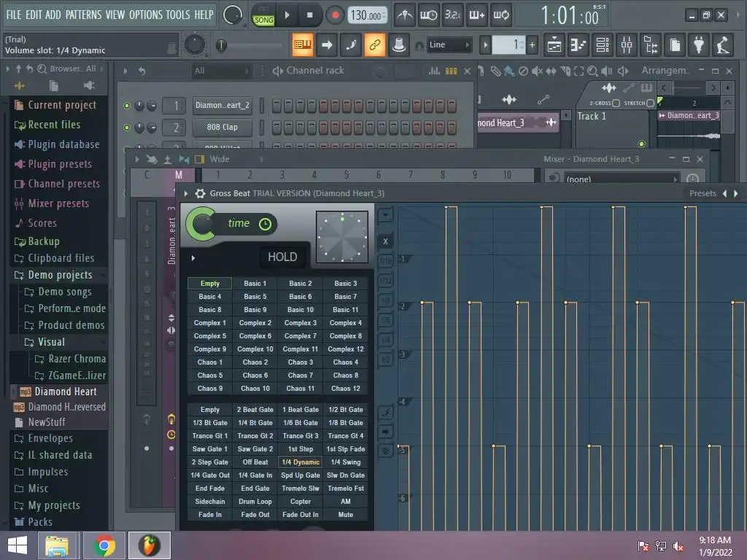This screenshot has width=747, height=560.
Task: Toggle Track 1 mute LED
Action: coord(642,144)
